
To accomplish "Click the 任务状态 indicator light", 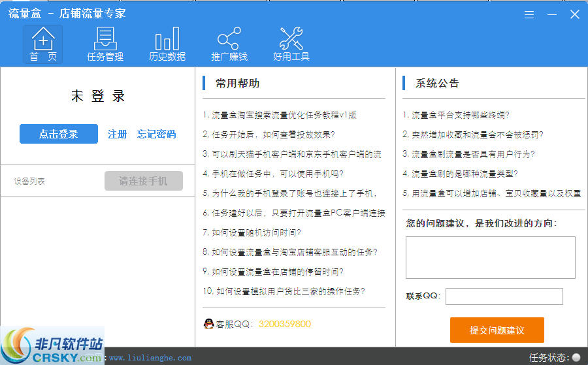I will point(576,357).
